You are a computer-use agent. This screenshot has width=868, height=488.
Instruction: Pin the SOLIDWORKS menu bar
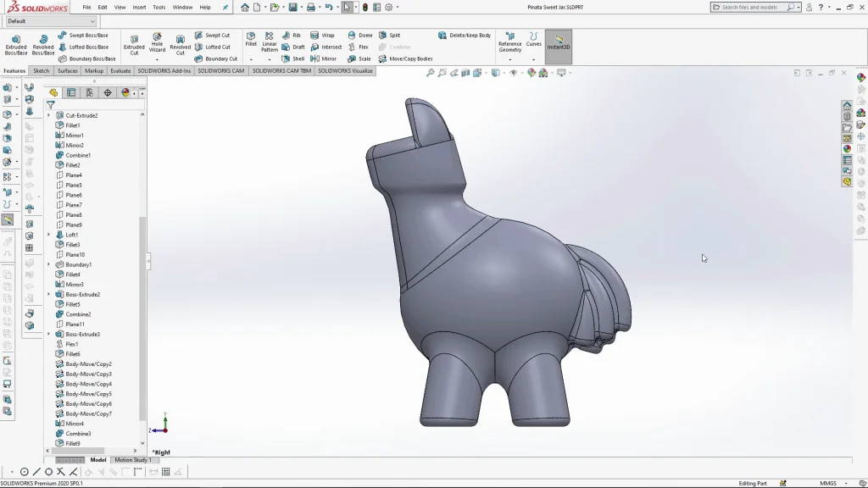pos(225,7)
